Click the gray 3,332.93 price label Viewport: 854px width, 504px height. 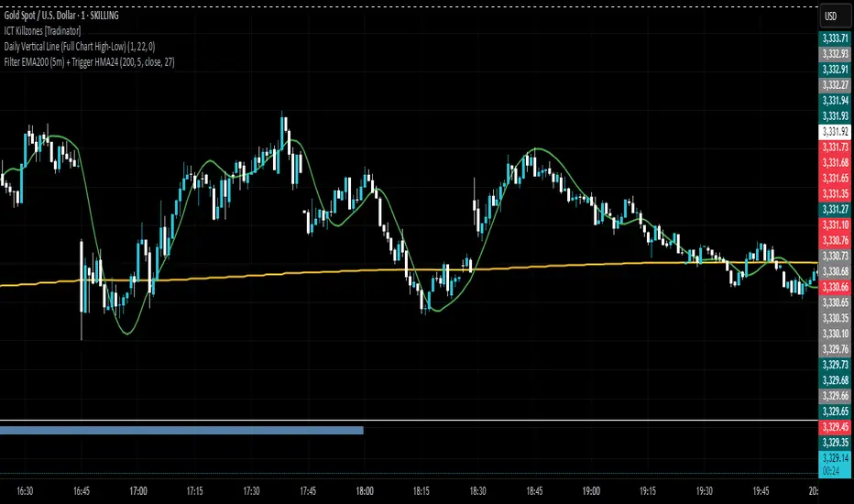(835, 54)
